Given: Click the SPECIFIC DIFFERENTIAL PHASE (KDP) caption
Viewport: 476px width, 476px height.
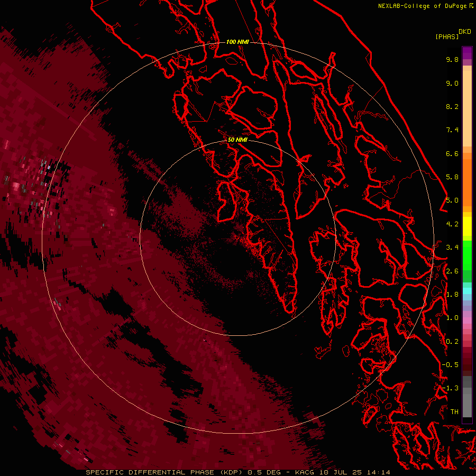Looking at the screenshot, I should click(164, 472).
